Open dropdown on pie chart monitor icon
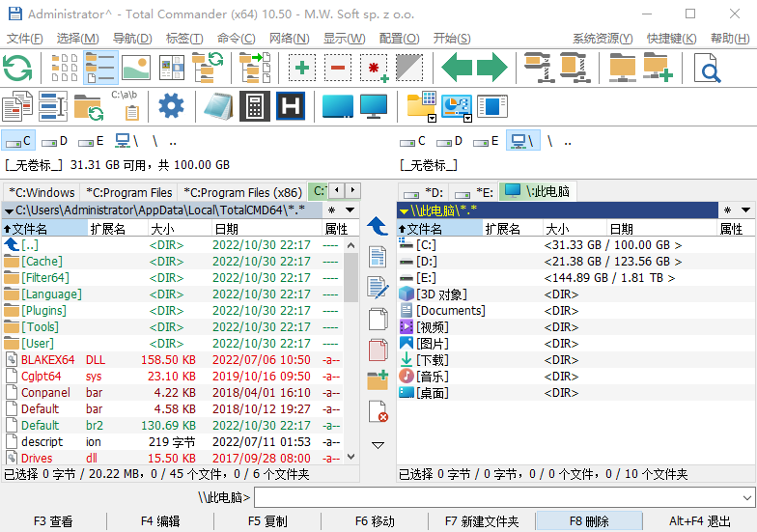Image resolution: width=757 pixels, height=532 pixels. coord(467,118)
